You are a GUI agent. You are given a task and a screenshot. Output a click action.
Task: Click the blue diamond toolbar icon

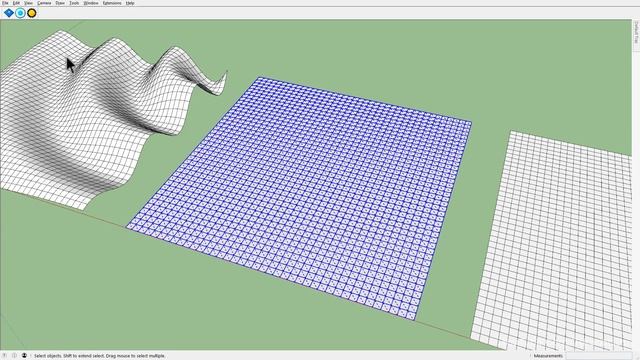(9, 13)
